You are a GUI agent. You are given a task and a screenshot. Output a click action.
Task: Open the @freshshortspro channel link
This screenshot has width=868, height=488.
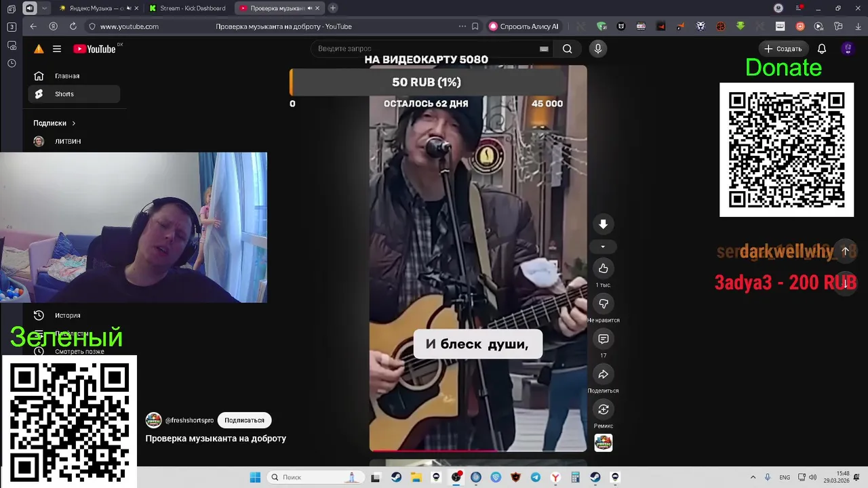(189, 420)
